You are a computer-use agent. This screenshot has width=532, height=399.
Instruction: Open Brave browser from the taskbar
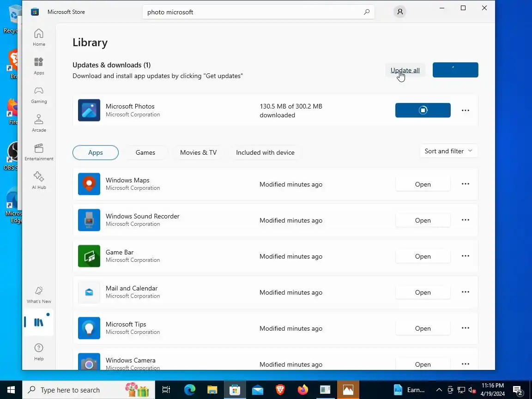tap(280, 390)
